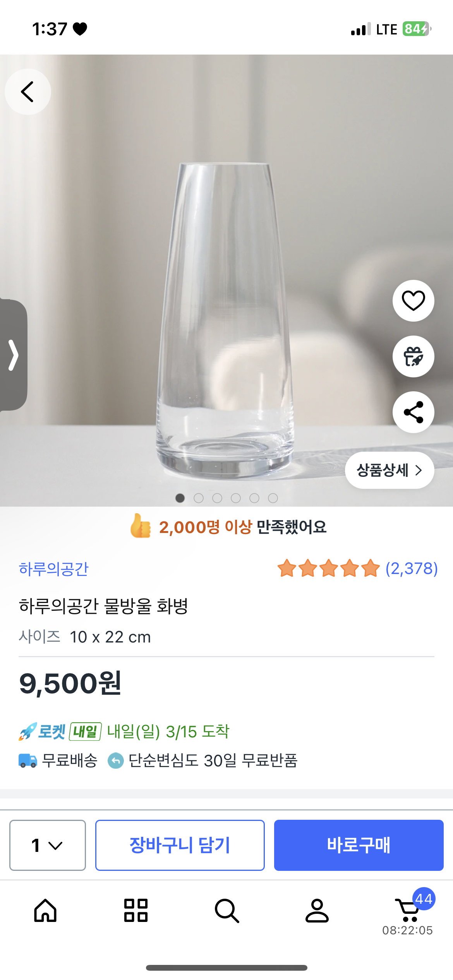Tap 장바구니 담기 button
453x980 pixels.
(x=180, y=845)
